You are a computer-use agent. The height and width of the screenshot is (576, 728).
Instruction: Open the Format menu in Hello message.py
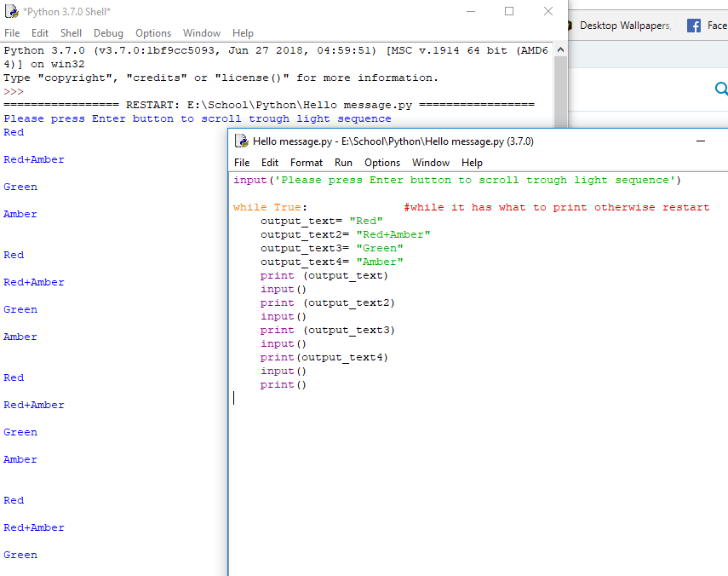[306, 163]
